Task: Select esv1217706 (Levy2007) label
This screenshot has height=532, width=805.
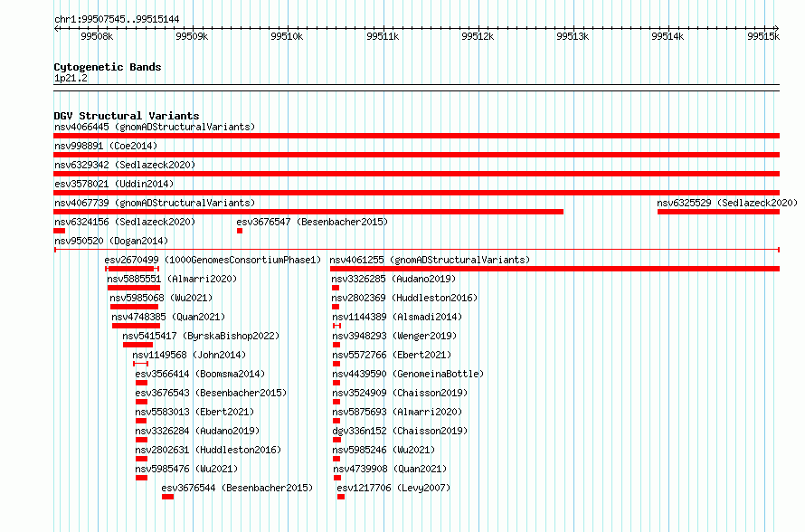Action: pos(393,488)
